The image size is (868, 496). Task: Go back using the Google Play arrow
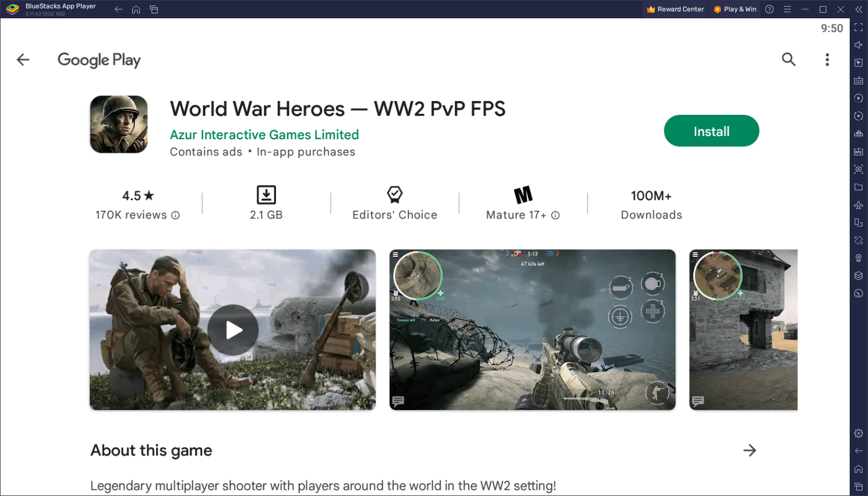click(x=23, y=59)
